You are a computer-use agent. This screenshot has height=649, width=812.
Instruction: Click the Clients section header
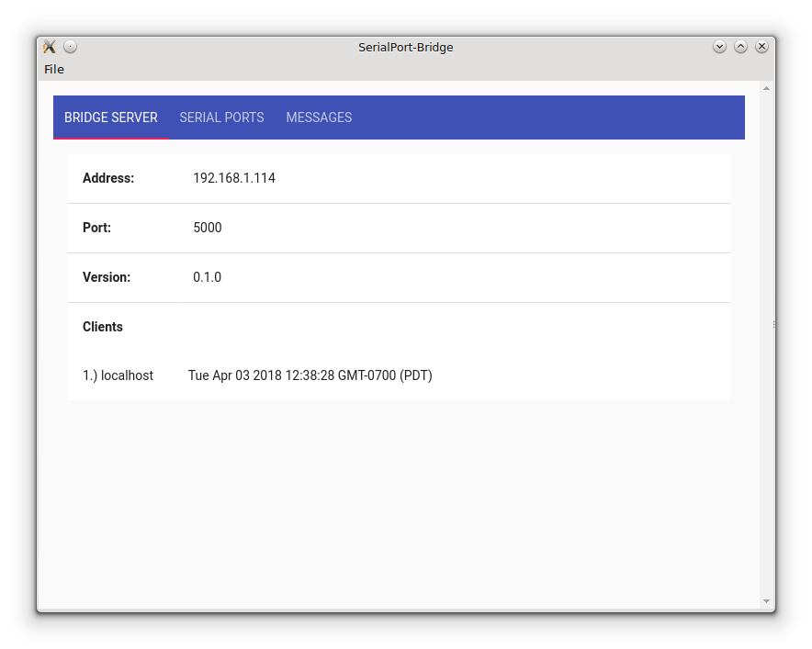coord(102,327)
